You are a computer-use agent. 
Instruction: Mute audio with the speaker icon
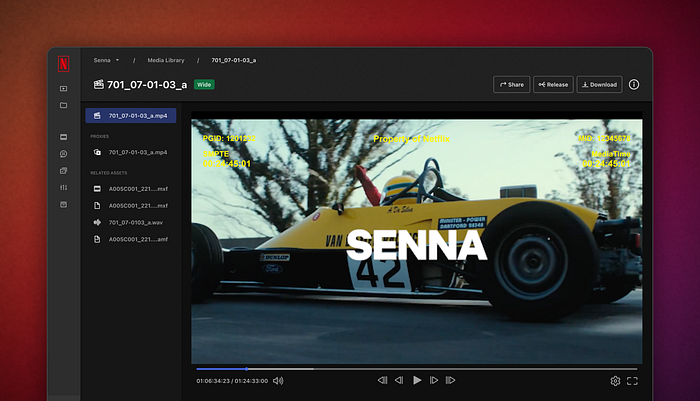tap(278, 380)
